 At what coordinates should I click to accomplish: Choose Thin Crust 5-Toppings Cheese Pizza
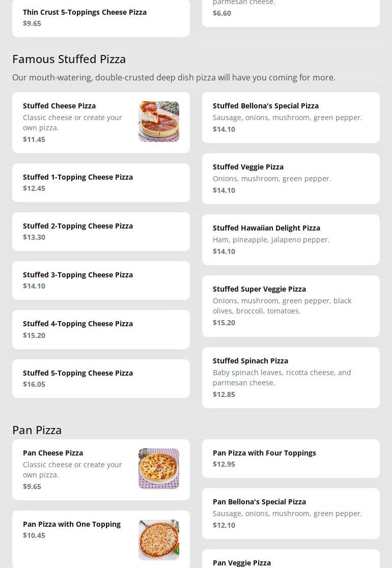point(101,17)
